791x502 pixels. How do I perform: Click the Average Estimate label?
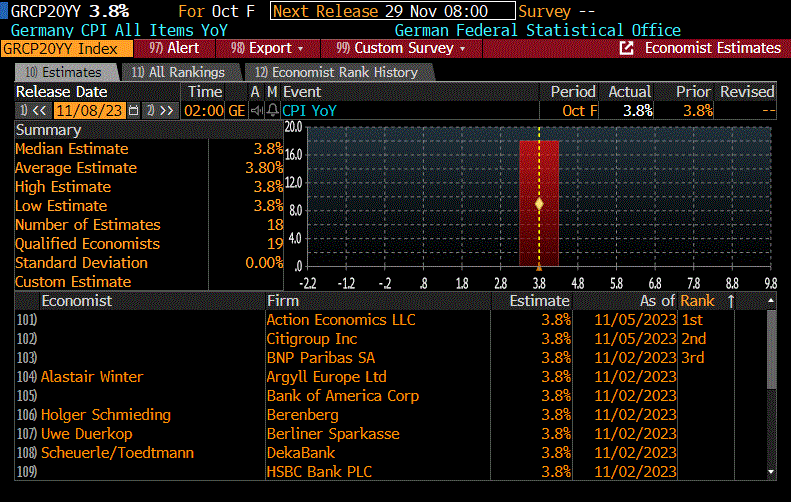pyautogui.click(x=76, y=168)
